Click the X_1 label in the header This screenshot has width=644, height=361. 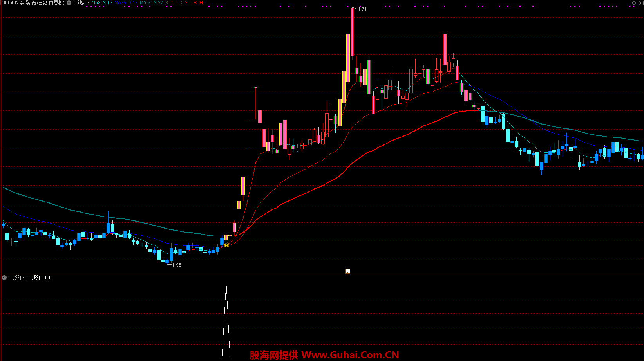(171, 3)
